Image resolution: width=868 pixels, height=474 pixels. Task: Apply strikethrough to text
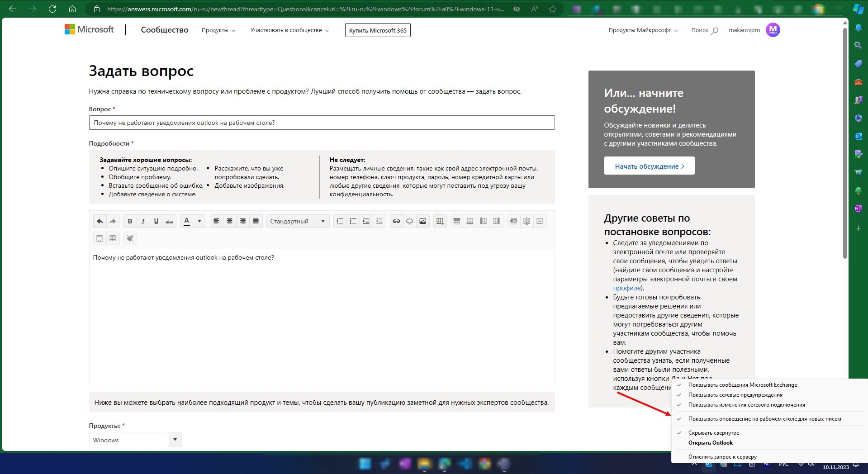pyautogui.click(x=169, y=221)
